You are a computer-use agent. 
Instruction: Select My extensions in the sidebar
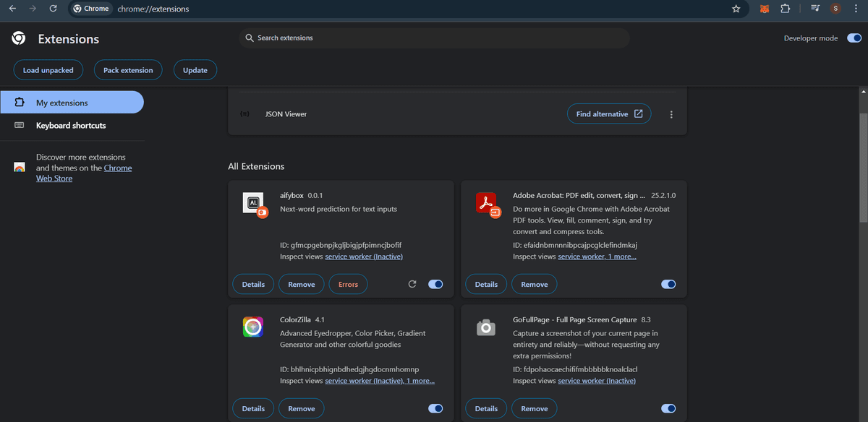[72, 103]
